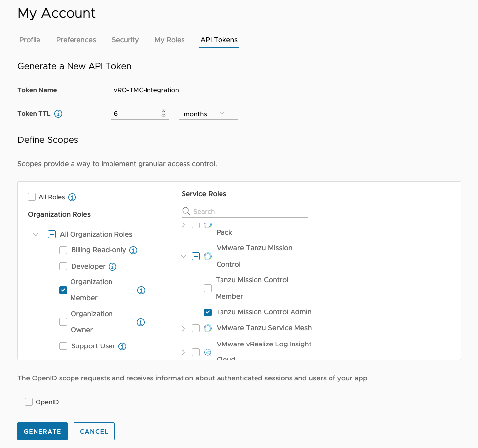Screen dimensions: 478x448
Task: Expand VMware Tanzu Service Mesh roles
Action: pyautogui.click(x=184, y=328)
